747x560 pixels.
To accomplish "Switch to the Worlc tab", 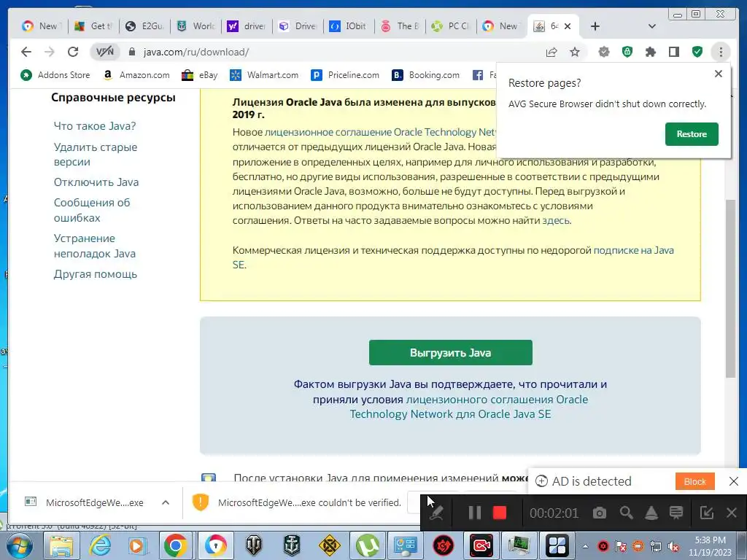I will point(196,26).
